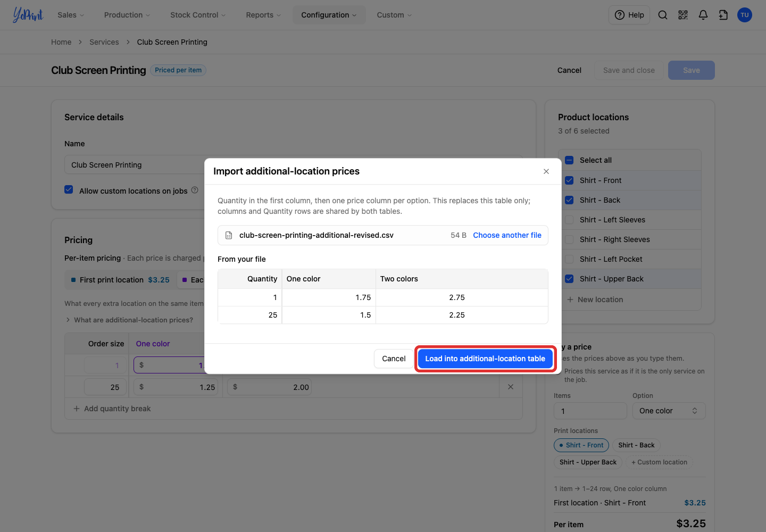The height and width of the screenshot is (532, 766).
Task: Open the QR code scanner icon
Action: (x=683, y=15)
